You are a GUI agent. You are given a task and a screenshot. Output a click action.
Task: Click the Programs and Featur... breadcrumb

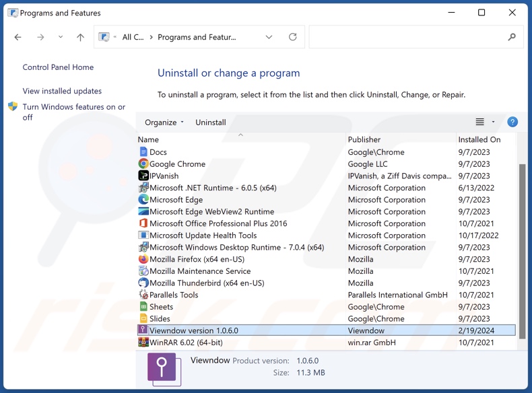pyautogui.click(x=197, y=37)
